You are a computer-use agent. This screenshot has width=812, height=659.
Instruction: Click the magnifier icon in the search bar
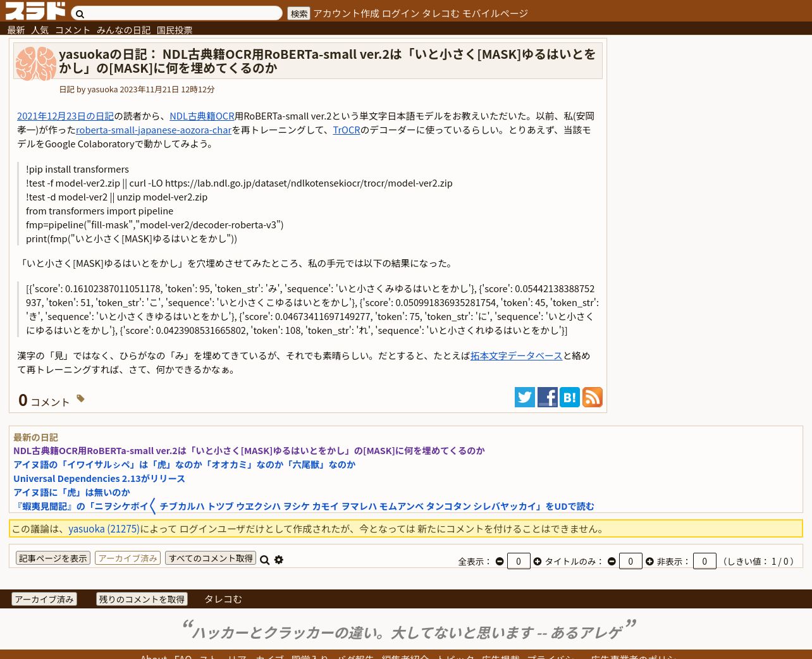[80, 14]
